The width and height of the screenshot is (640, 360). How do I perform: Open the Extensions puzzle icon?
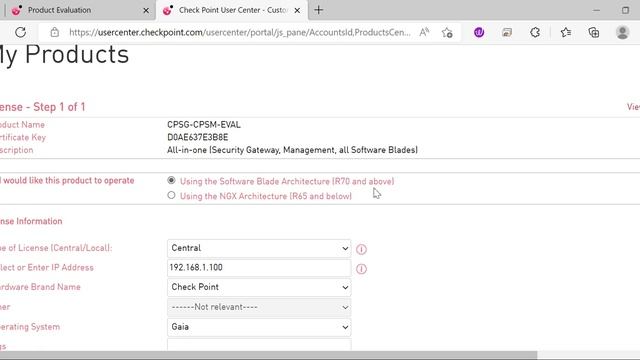(x=535, y=32)
